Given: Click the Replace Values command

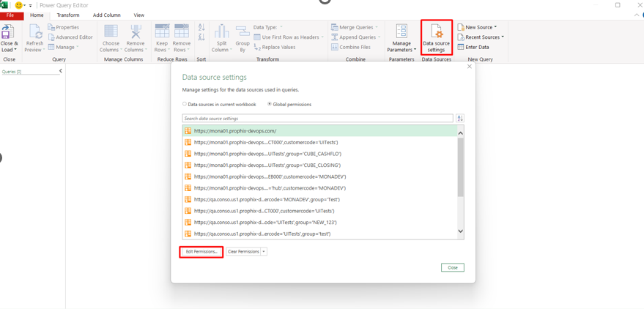Looking at the screenshot, I should tap(274, 47).
